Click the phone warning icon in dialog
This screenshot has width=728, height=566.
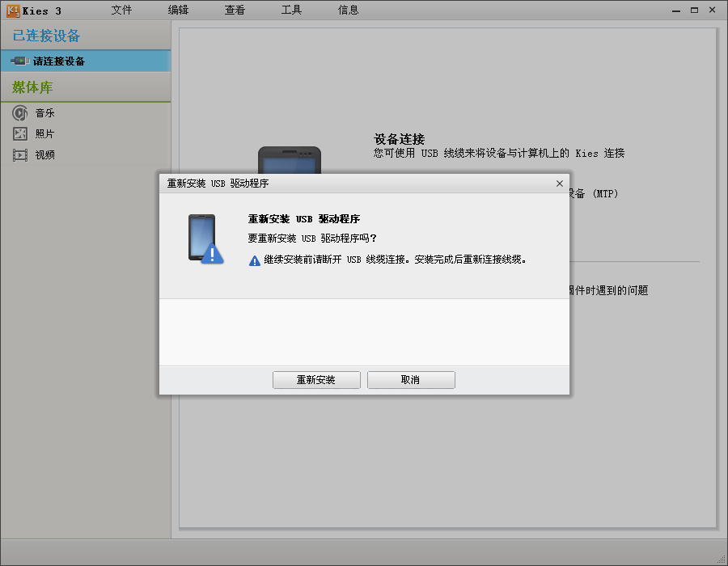coord(205,239)
